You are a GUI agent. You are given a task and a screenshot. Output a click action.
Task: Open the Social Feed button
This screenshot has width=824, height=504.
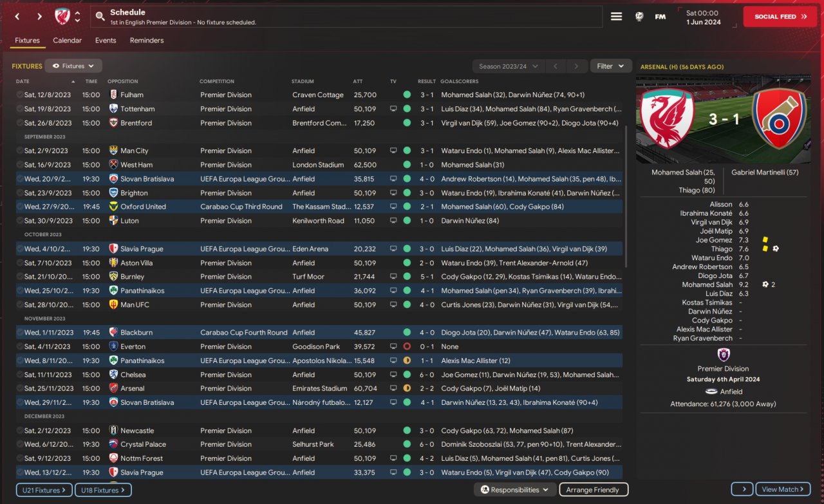(780, 17)
